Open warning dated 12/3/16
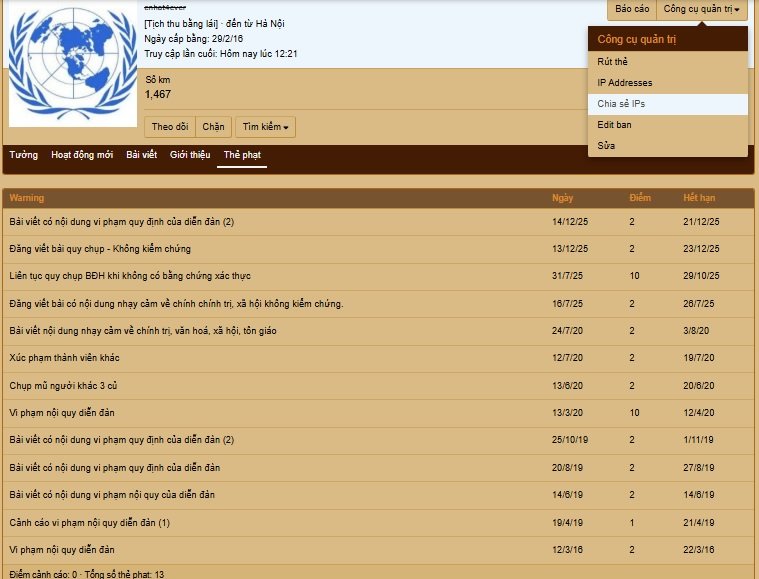Image resolution: width=759 pixels, height=579 pixels. pos(62,550)
